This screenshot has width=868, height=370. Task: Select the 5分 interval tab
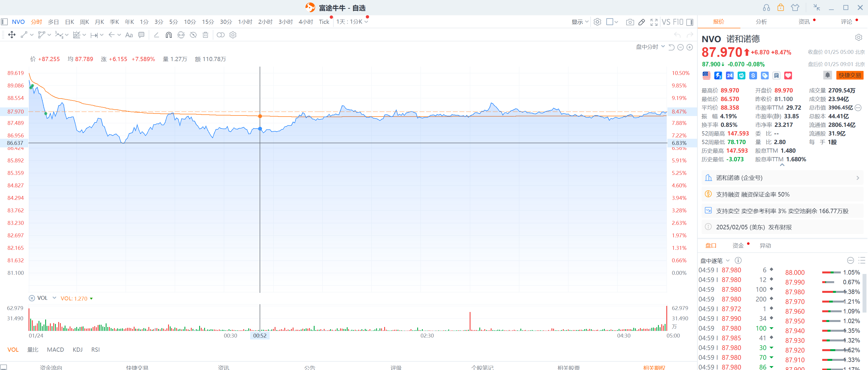(174, 22)
